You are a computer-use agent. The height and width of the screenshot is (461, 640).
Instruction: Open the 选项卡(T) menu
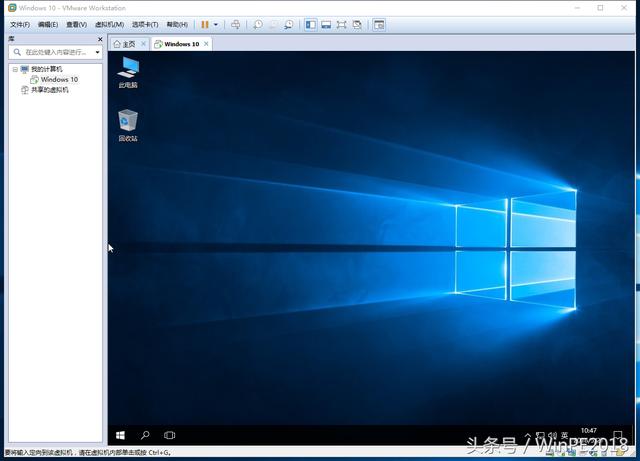pyautogui.click(x=145, y=24)
